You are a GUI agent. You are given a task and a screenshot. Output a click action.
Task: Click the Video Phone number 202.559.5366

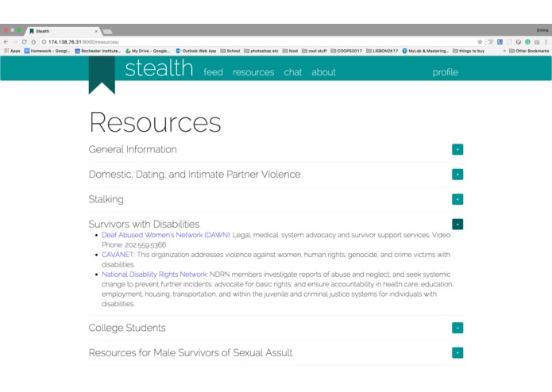[x=145, y=244]
